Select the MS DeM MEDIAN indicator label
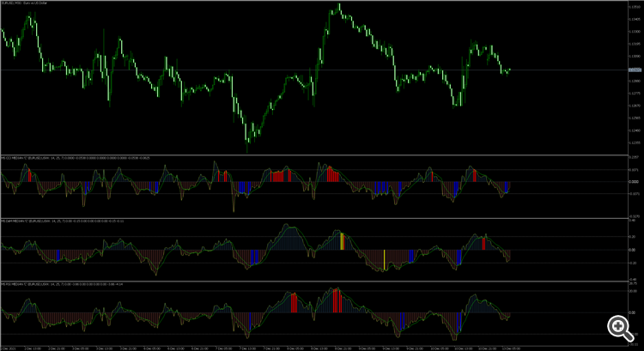Screen dimensions: 644x351 click(63, 221)
